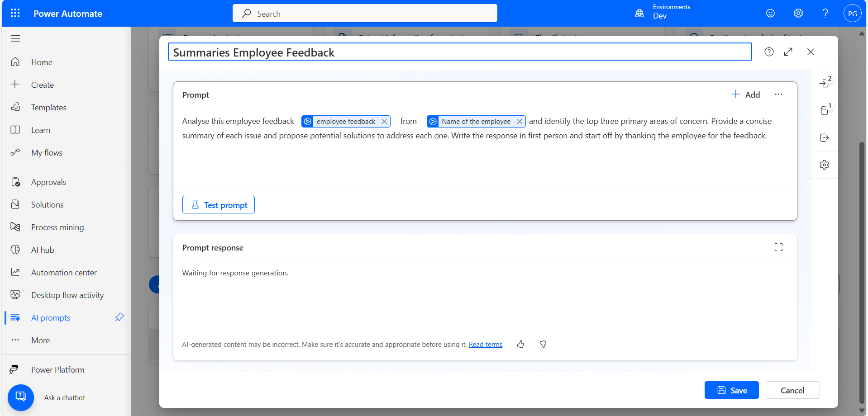Screen dimensions: 868x416
Task: Open AI hub from navigation
Action: tap(43, 250)
